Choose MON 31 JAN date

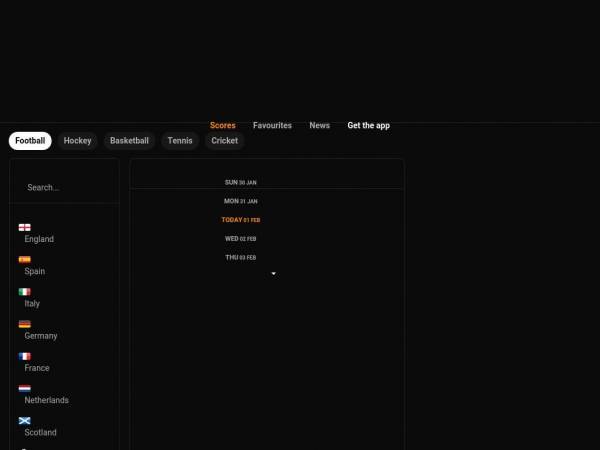coord(240,201)
